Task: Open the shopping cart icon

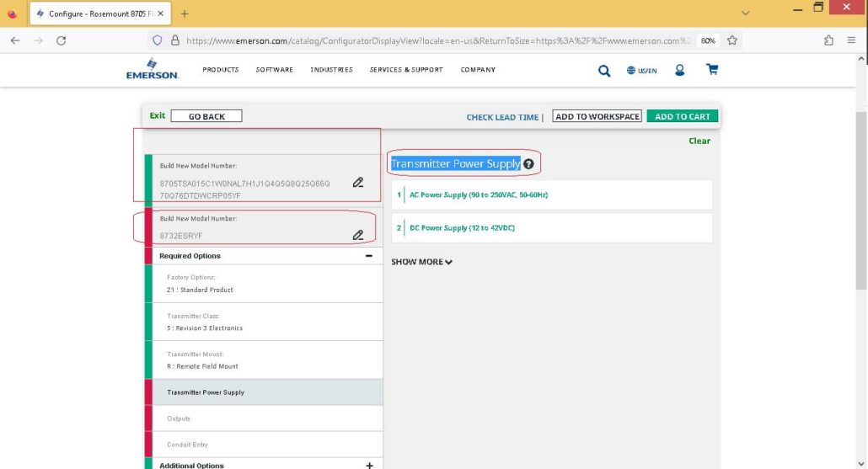Action: click(x=712, y=69)
